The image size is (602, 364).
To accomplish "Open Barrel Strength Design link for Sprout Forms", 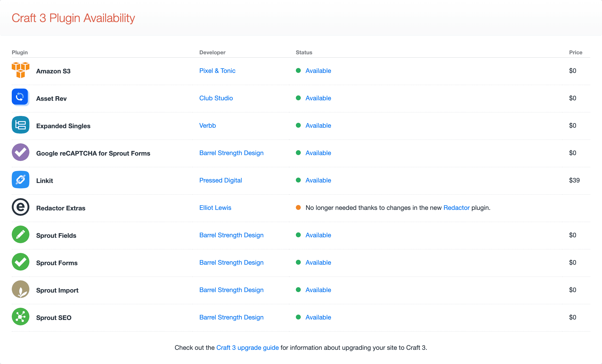I will [x=231, y=262].
